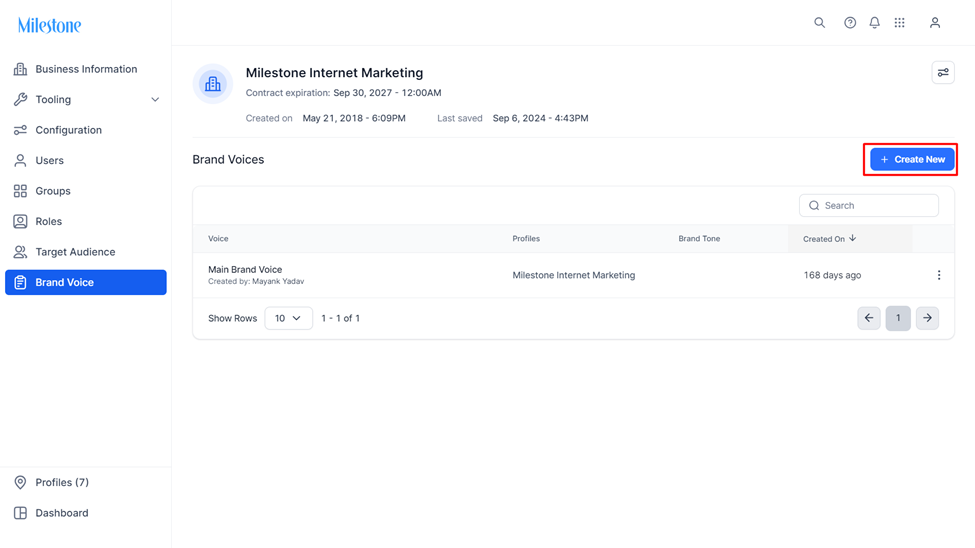
Task: Click the Dashboard layout icon
Action: pyautogui.click(x=21, y=513)
